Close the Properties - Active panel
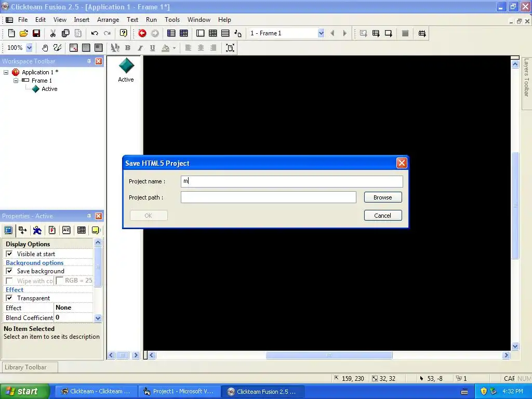532x399 pixels. click(98, 216)
